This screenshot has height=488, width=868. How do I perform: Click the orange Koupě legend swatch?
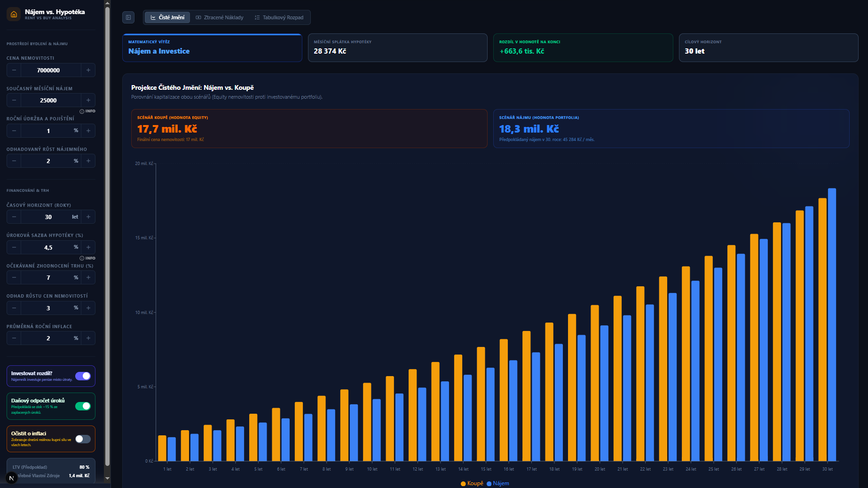pos(463,483)
